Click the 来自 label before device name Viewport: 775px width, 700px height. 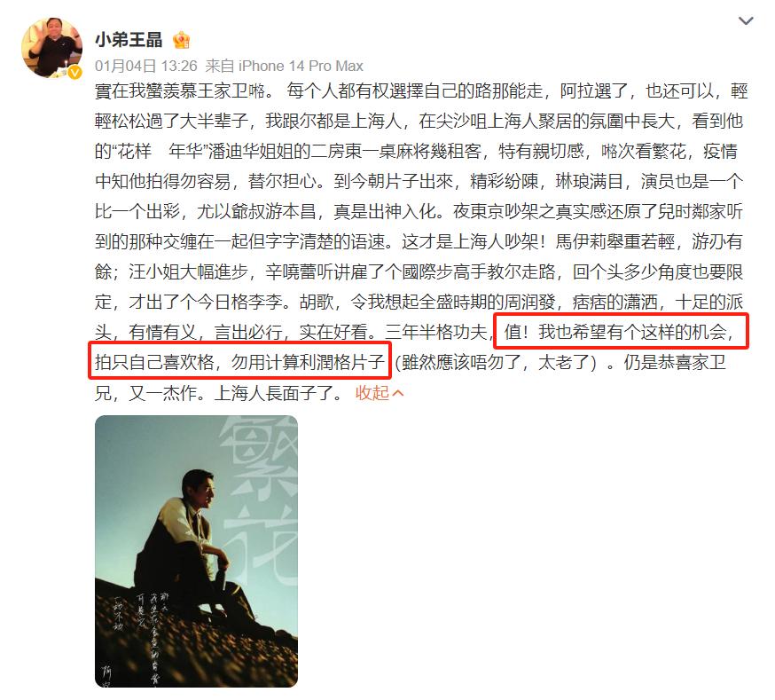pos(219,66)
